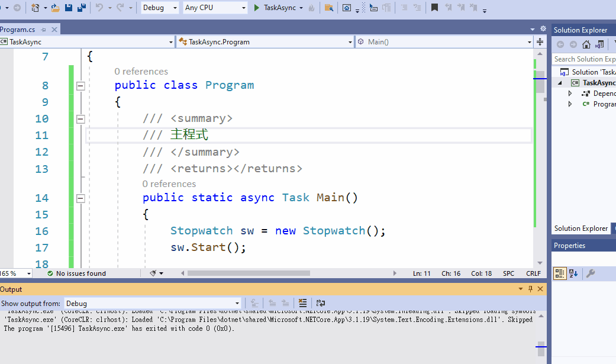Start debugging with the TaskAsync play button
Screen dimensions: 616x364
(257, 8)
